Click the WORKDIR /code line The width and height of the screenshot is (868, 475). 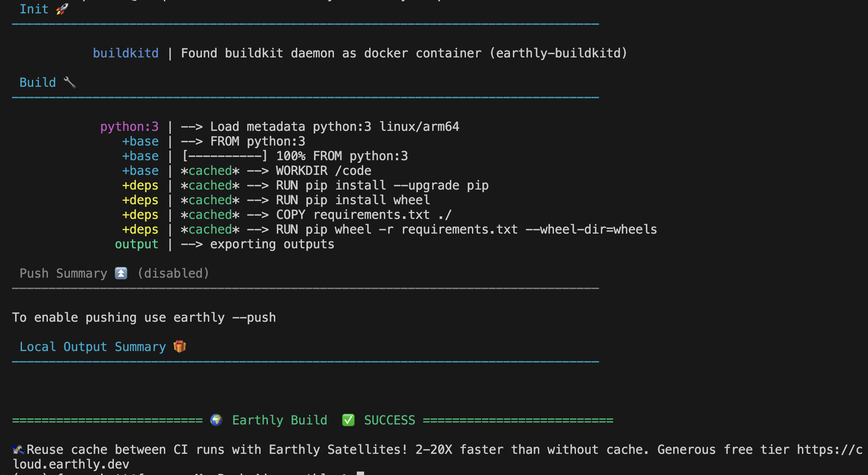pos(324,171)
